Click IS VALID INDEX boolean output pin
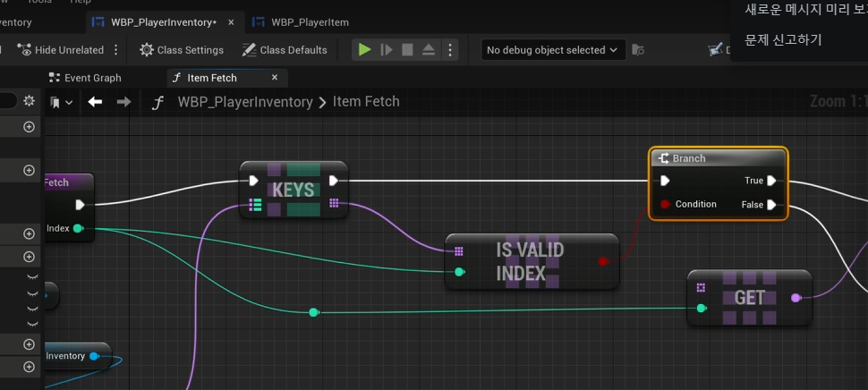The image size is (868, 390). tap(603, 261)
